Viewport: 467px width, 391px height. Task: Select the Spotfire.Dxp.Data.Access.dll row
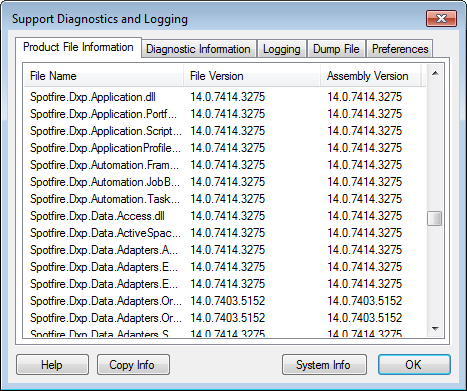(225, 216)
